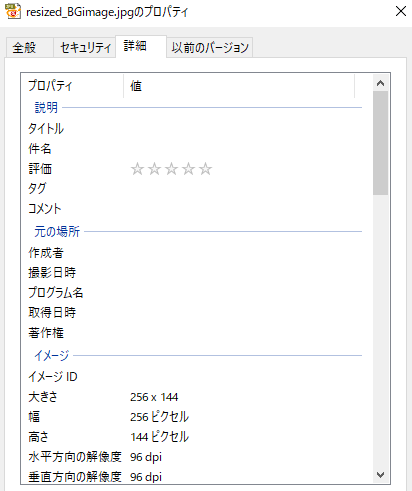The width and height of the screenshot is (412, 491).
Task: Open the 以前のバージョン tab
Action: tap(210, 48)
